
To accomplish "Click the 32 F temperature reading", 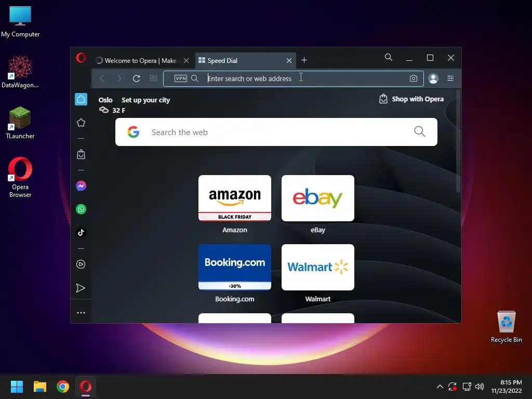I will tap(119, 110).
